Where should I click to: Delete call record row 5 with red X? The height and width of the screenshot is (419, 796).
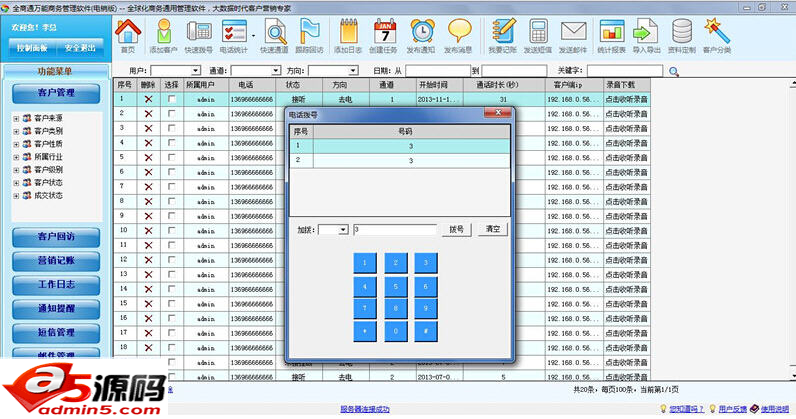click(x=148, y=158)
